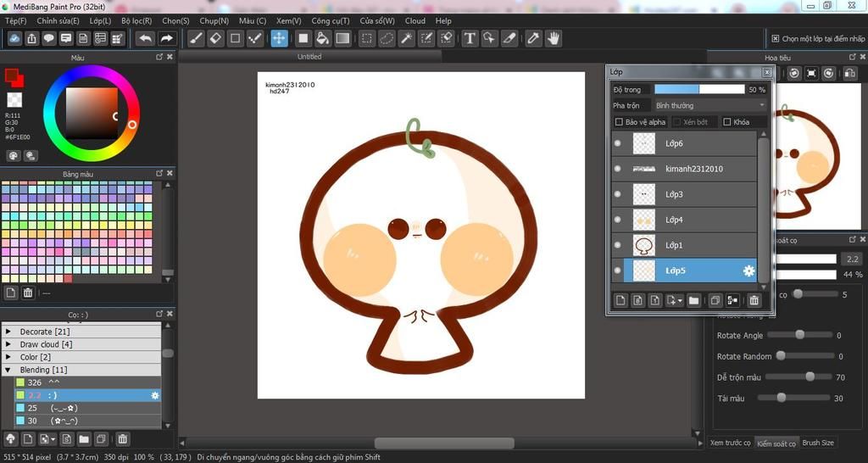868x463 pixels.
Task: Select the Gradient tool
Action: 342,38
